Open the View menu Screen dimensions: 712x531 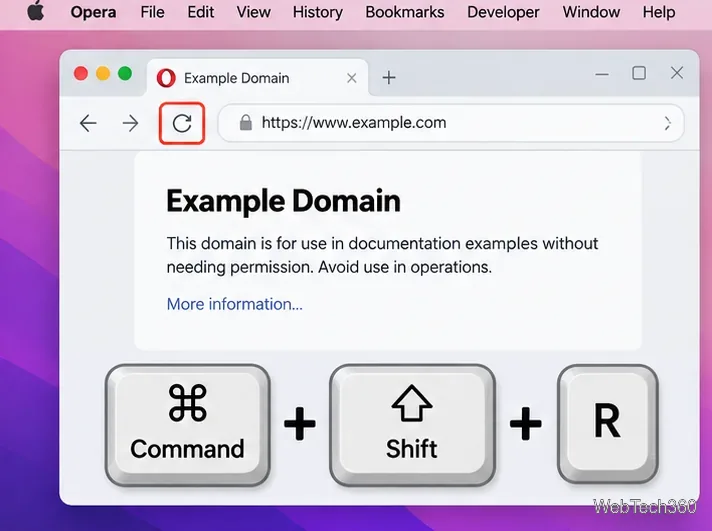253,12
